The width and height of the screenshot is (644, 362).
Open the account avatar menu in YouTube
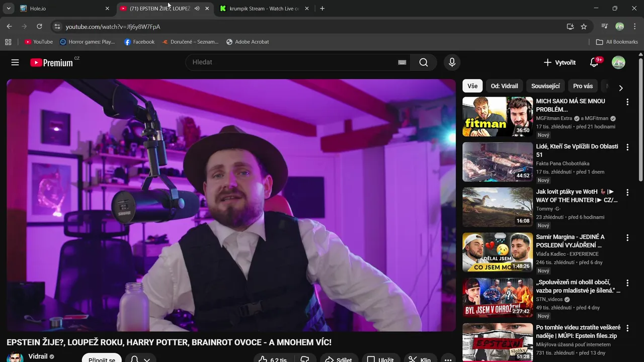(618, 62)
